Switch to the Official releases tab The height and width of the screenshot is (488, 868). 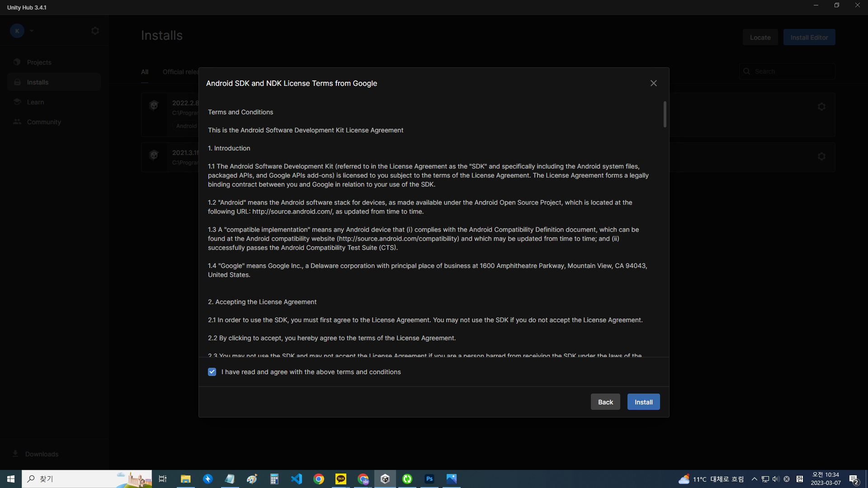tap(180, 72)
